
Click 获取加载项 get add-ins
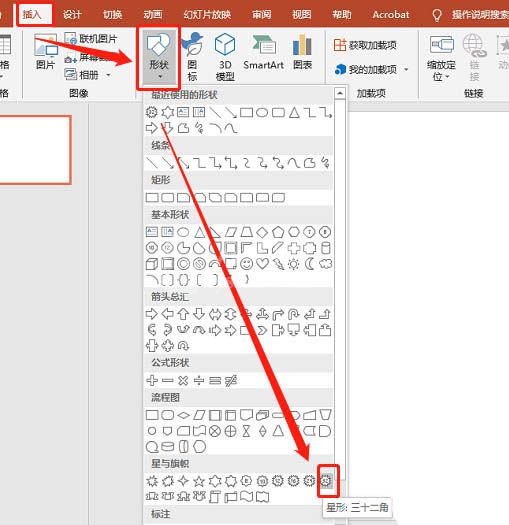(x=365, y=45)
